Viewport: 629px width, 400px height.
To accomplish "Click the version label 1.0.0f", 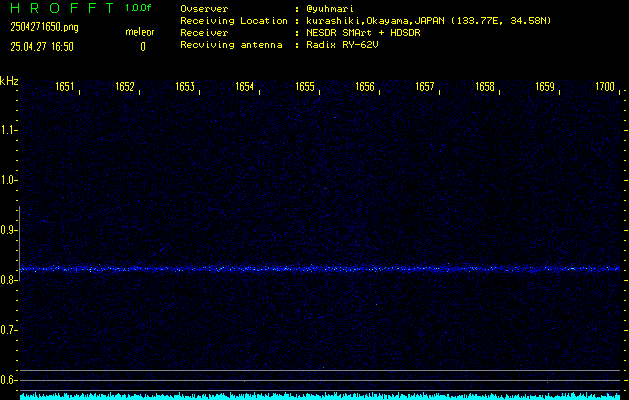I will (138, 8).
